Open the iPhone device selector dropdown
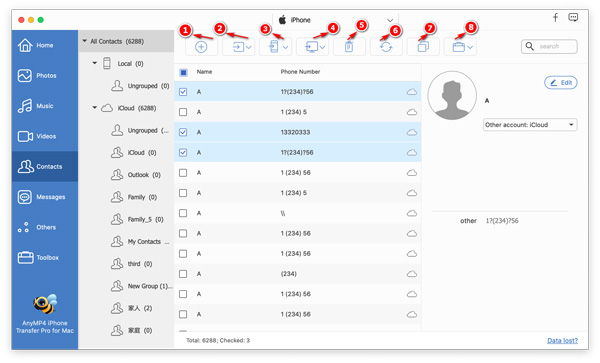600x363 pixels. point(336,20)
